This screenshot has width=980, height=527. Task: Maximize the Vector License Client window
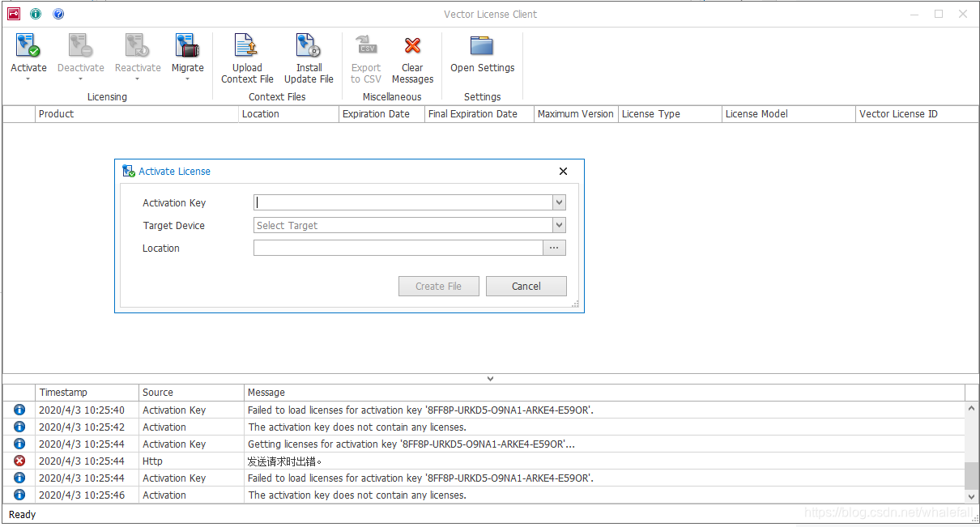pyautogui.click(x=939, y=14)
